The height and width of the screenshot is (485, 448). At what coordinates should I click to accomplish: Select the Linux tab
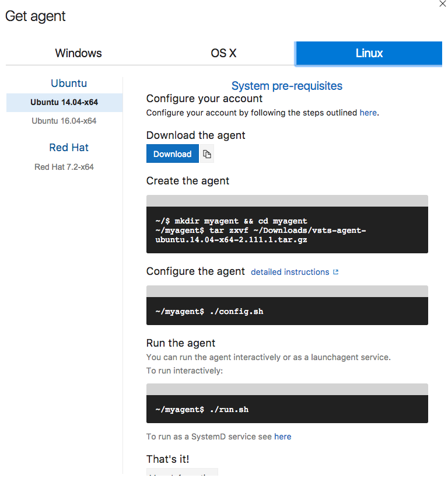click(369, 53)
